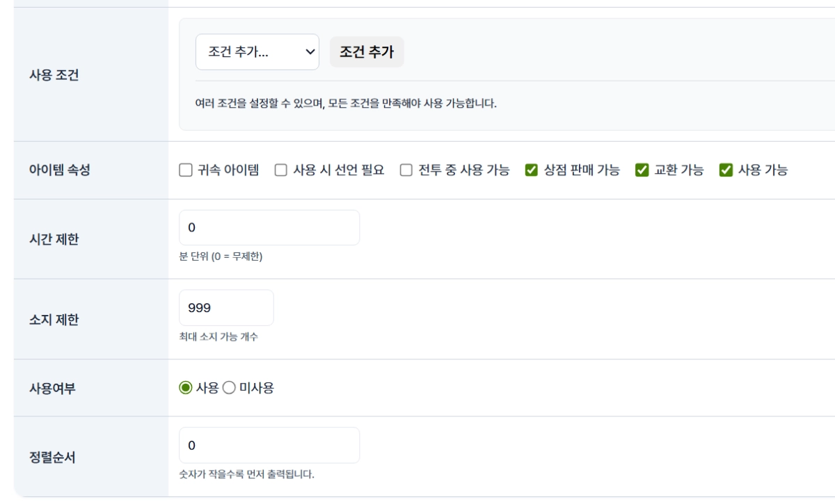The height and width of the screenshot is (504, 835).
Task: Focus the 소지 제한 input showing 999
Action: click(x=226, y=308)
